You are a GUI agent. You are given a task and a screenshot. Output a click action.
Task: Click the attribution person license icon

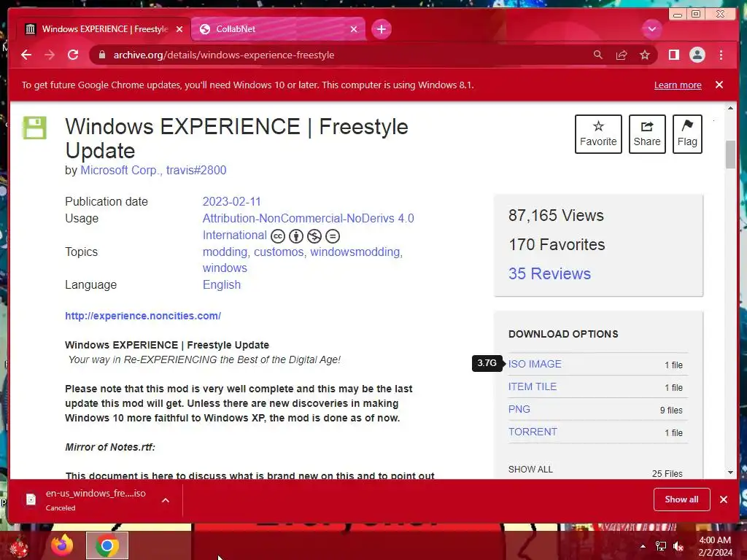(x=296, y=236)
